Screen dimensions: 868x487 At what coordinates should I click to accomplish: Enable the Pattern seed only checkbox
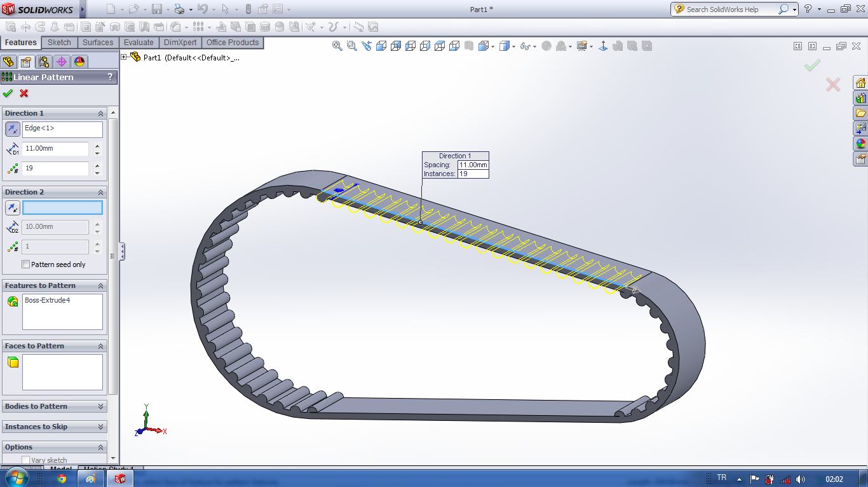tap(26, 264)
